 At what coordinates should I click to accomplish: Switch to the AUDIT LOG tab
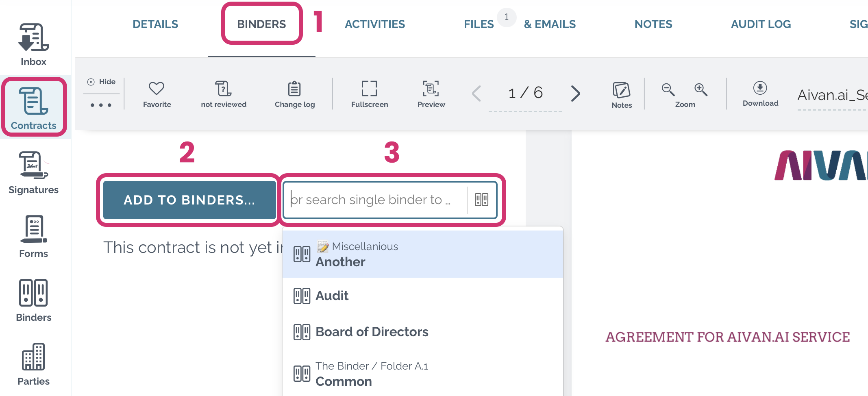click(761, 24)
